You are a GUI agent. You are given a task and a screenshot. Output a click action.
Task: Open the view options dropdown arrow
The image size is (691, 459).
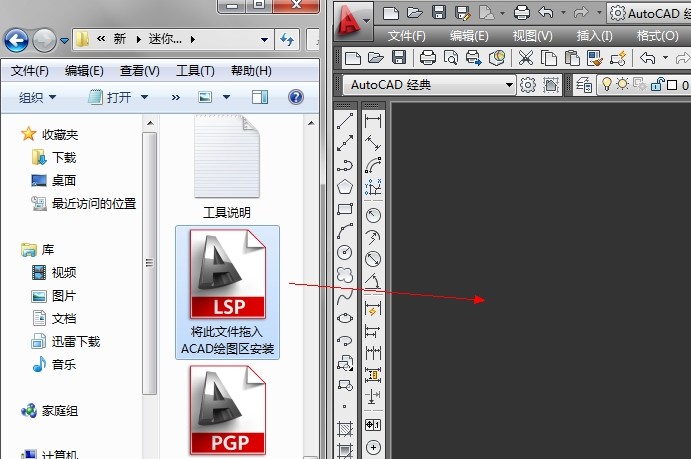pyautogui.click(x=227, y=97)
